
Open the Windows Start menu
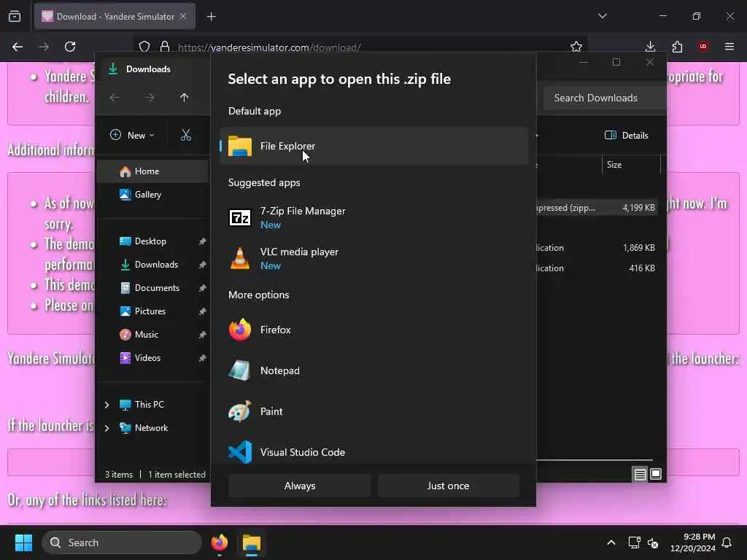(23, 542)
